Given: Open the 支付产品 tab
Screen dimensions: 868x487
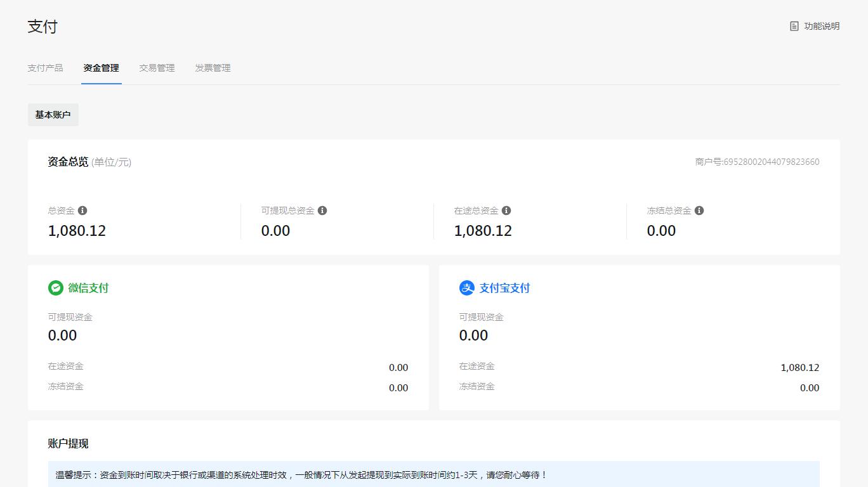Looking at the screenshot, I should coord(45,68).
